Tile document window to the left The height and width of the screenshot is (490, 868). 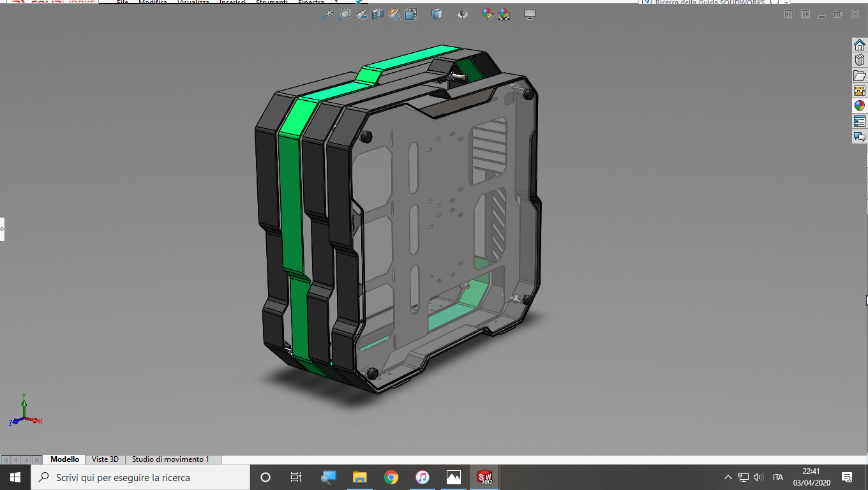pos(789,14)
